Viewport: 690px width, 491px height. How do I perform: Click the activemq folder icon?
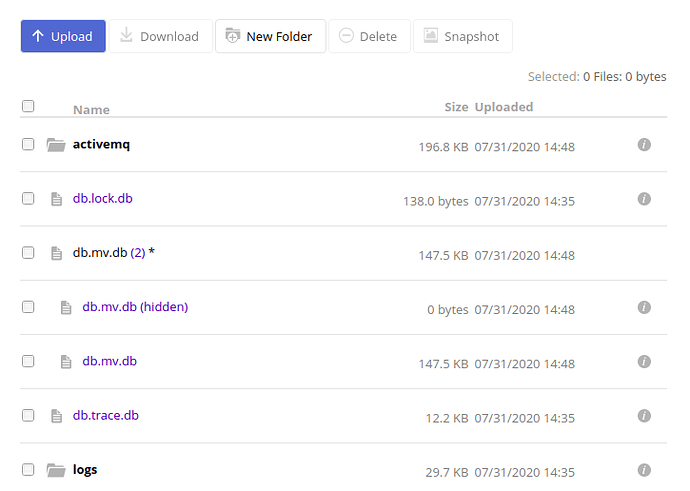pos(56,145)
